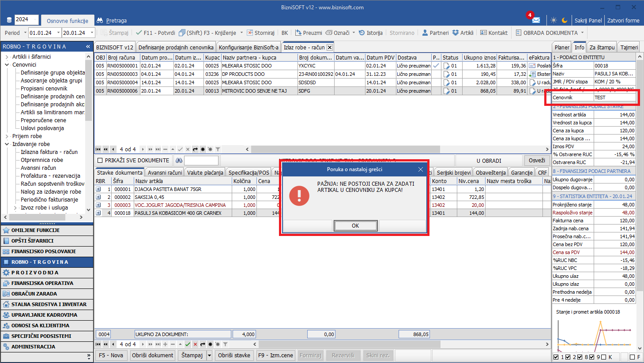
Task: Switch to the Planer tab
Action: (x=562, y=47)
